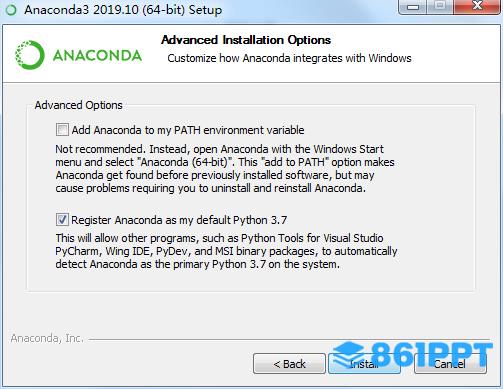Click the 'Customize how Anaconda integrates' subtitle
This screenshot has width=503, height=389.
pyautogui.click(x=289, y=58)
